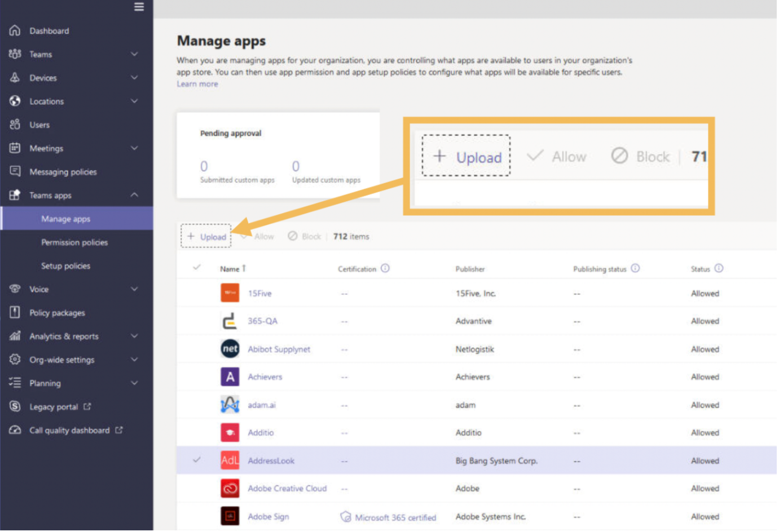The height and width of the screenshot is (532, 779).
Task: Open Policy packages page
Action: [57, 313]
